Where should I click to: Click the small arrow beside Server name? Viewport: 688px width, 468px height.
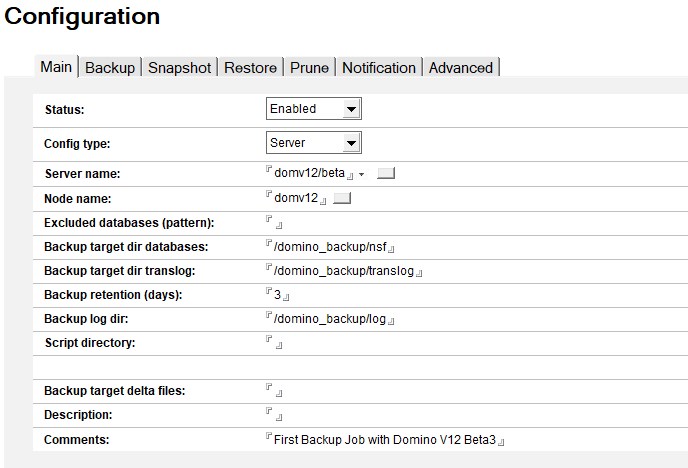pyautogui.click(x=360, y=174)
